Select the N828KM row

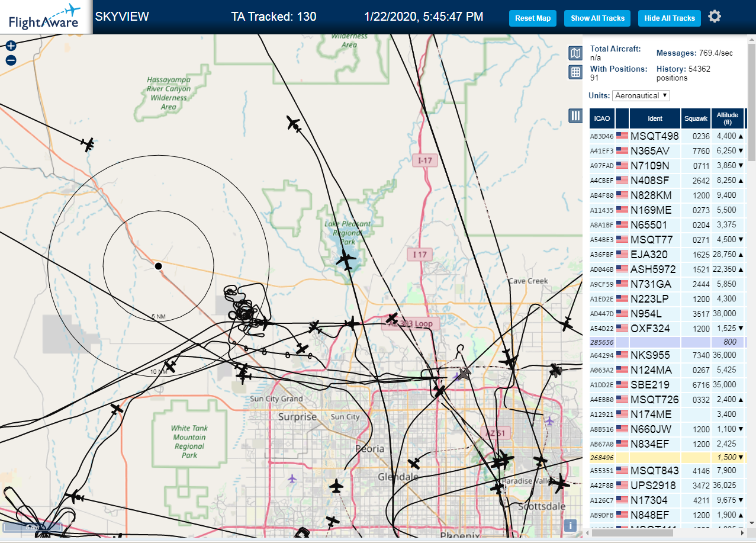pos(667,195)
